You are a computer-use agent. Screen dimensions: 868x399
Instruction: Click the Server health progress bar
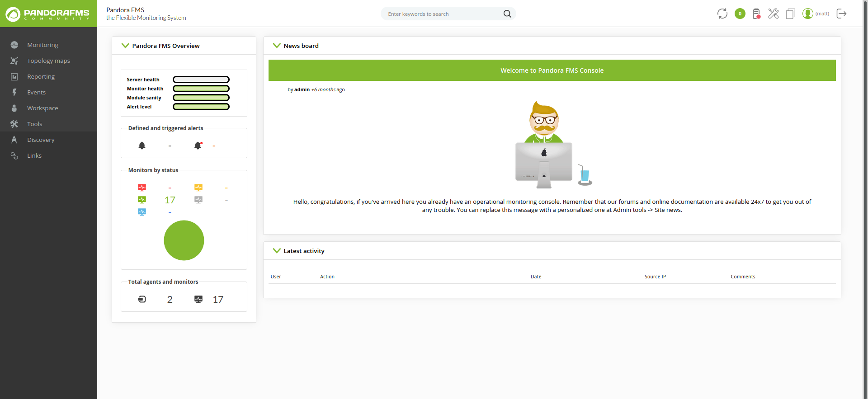[201, 80]
